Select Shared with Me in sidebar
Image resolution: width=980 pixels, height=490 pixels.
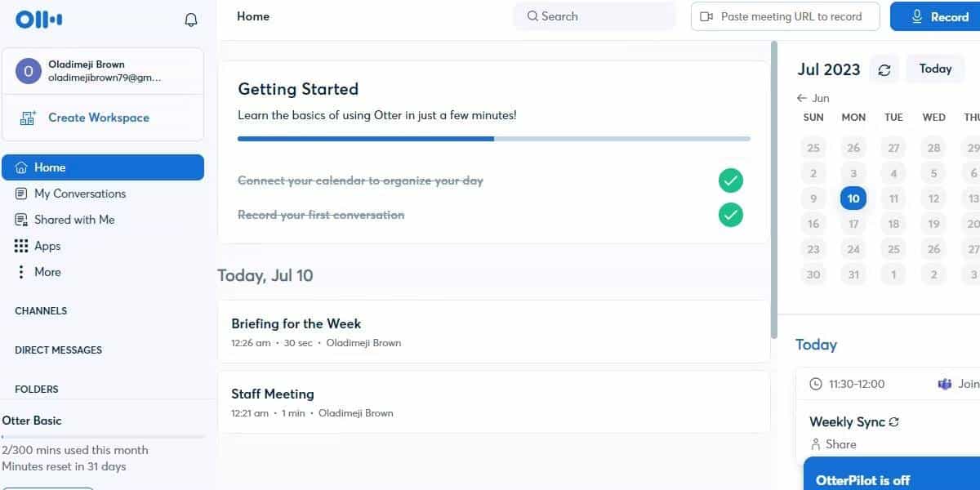[73, 220]
